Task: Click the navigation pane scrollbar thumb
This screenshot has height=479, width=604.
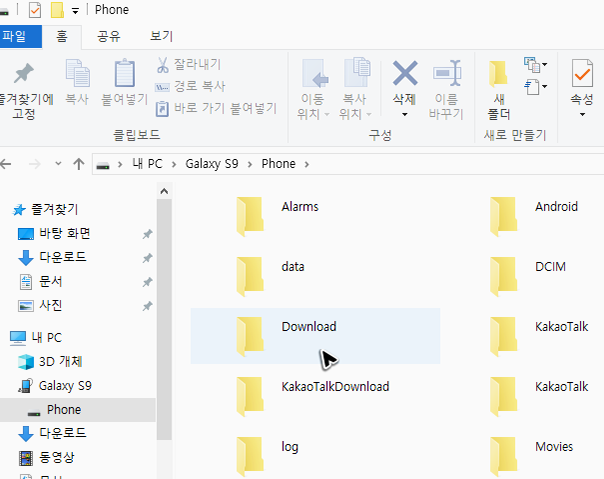Action: click(x=164, y=319)
